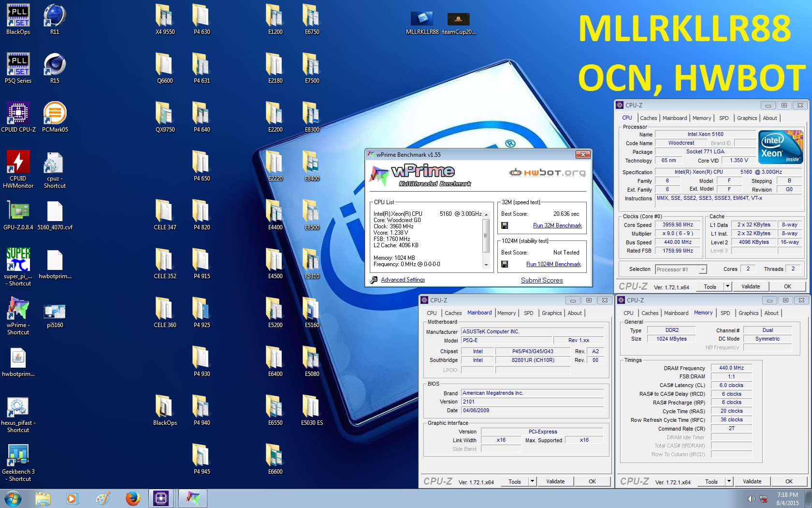The height and width of the screenshot is (508, 812).
Task: Select the MLLRKLLR88 image file icon
Action: (x=422, y=18)
